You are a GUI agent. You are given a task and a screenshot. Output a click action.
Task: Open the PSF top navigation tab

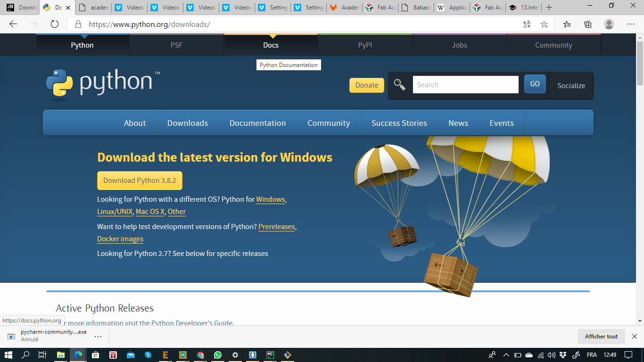176,45
